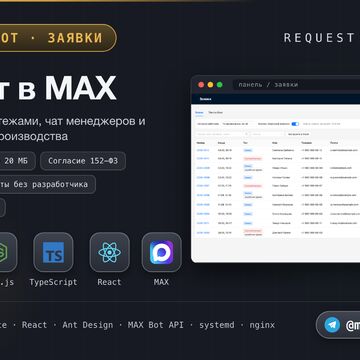Viewport: 360px width, 360px height.
Task: Toggle the blue switch in the panel filter row
Action: [x=295, y=124]
